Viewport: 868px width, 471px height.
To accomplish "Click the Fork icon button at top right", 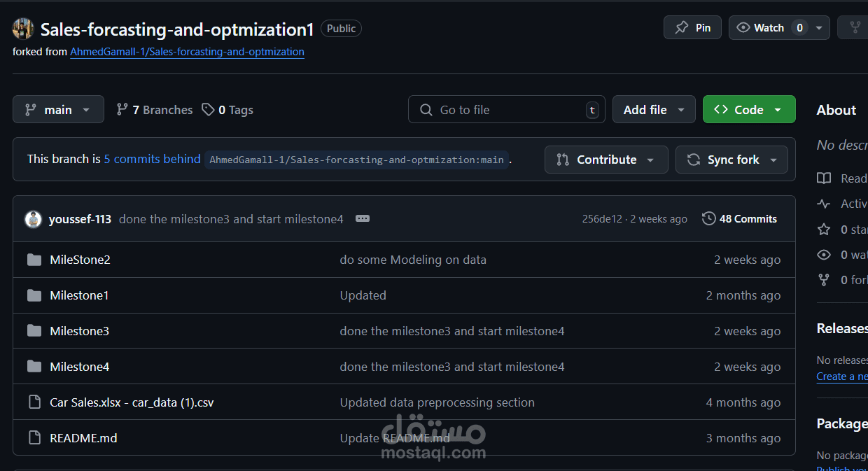I will coord(855,28).
